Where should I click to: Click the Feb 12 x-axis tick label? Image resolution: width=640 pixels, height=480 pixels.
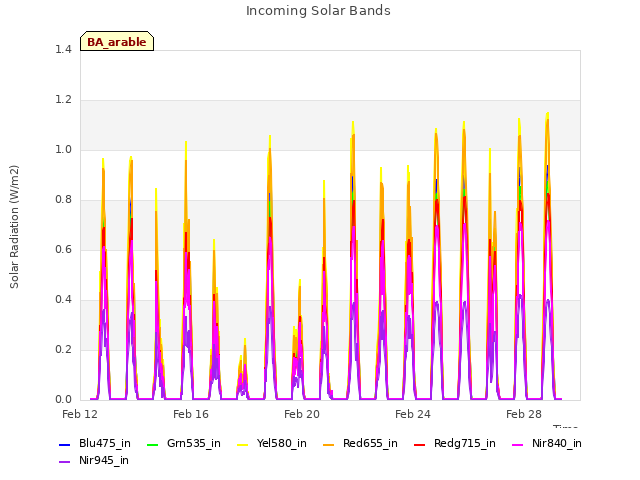[80, 414]
